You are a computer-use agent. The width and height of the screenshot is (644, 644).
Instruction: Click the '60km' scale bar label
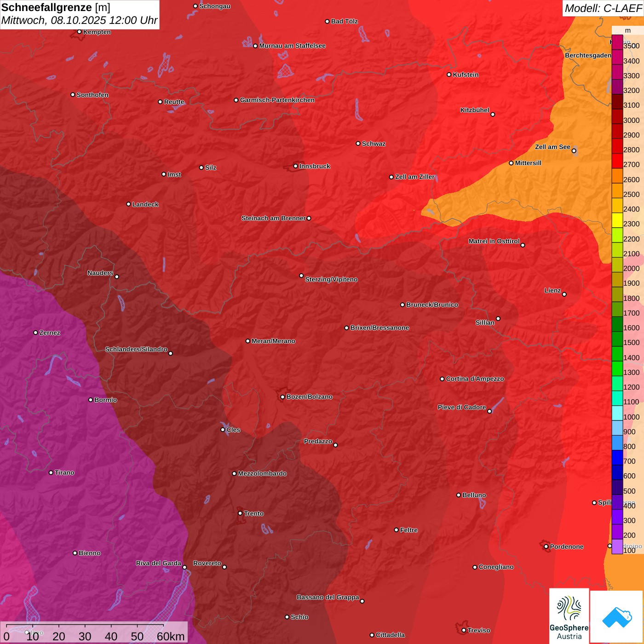coord(171,636)
